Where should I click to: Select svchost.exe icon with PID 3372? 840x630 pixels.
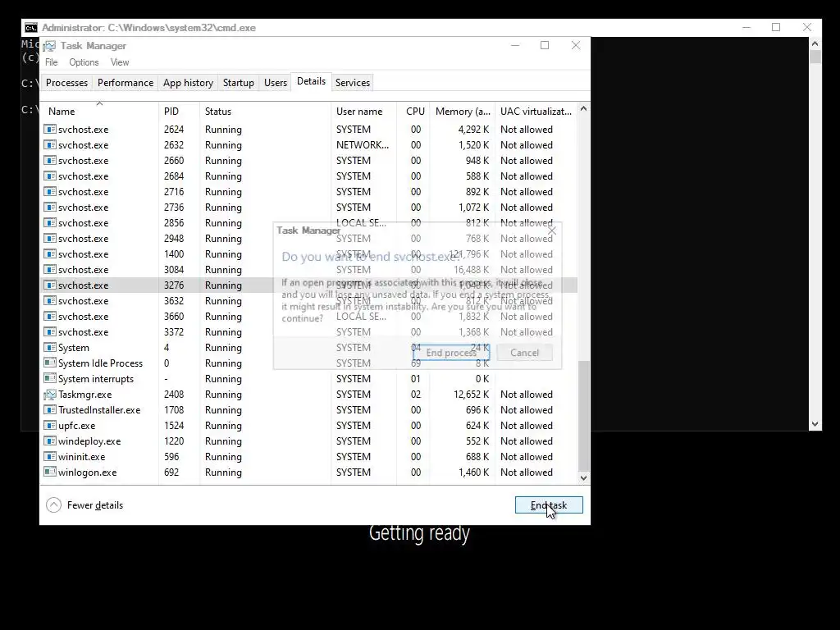[50, 331]
